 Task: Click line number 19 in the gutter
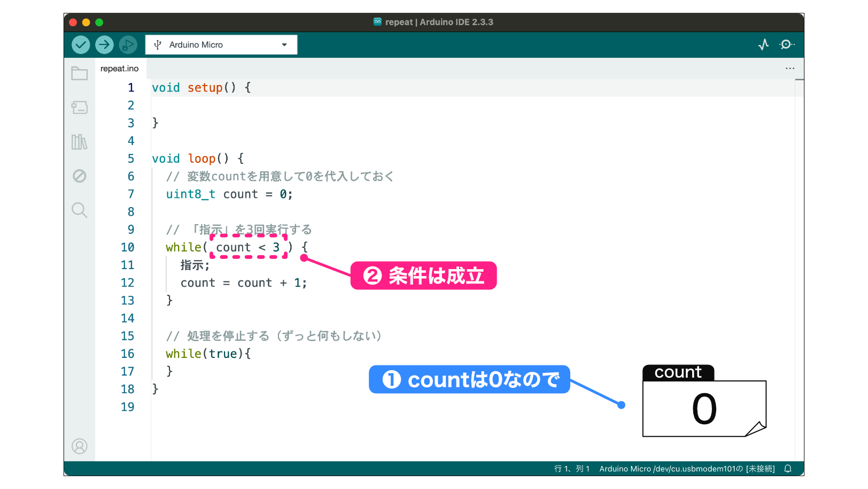click(128, 407)
